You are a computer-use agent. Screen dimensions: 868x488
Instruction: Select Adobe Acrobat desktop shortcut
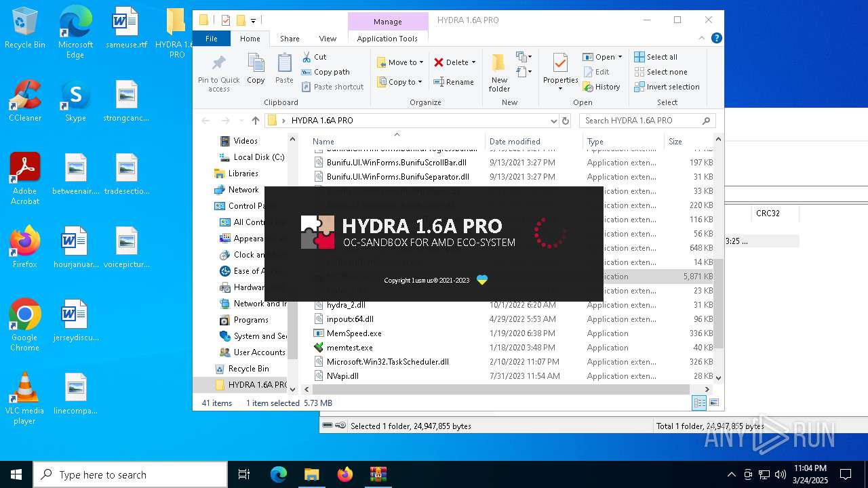pyautogui.click(x=25, y=178)
